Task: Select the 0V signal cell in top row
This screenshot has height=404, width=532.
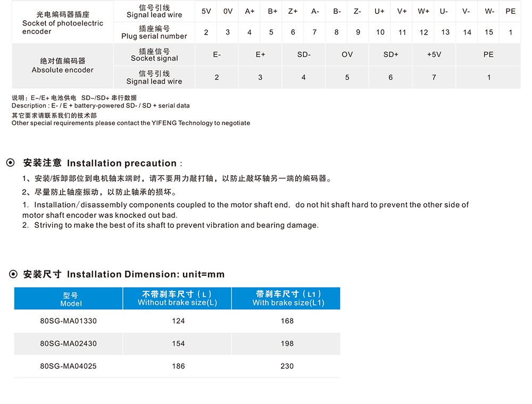Action: coord(228,11)
